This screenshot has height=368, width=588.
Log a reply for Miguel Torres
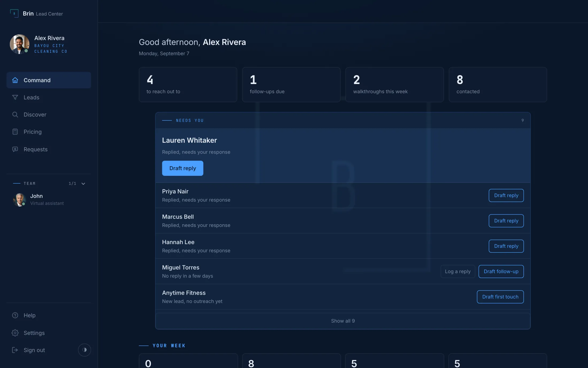point(458,271)
